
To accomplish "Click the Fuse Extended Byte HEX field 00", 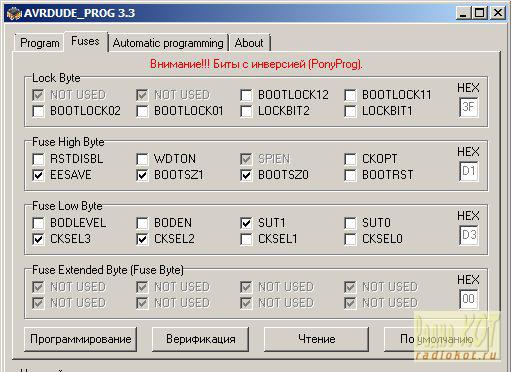I will [x=469, y=299].
